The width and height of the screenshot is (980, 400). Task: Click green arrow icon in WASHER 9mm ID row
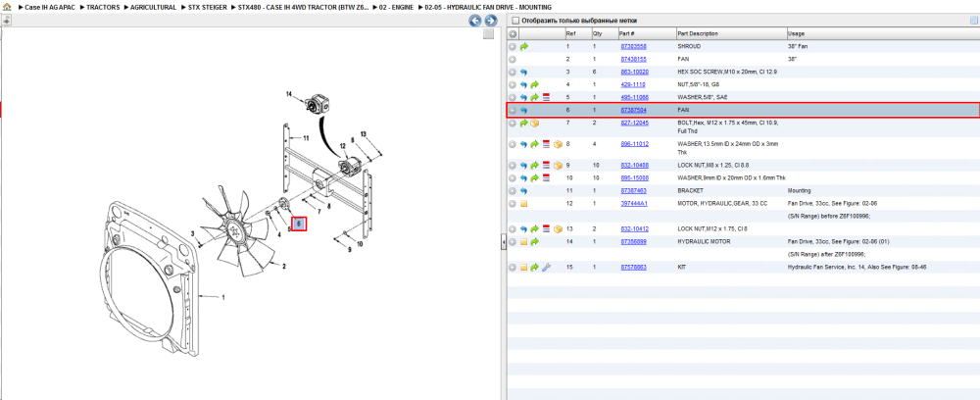click(535, 178)
